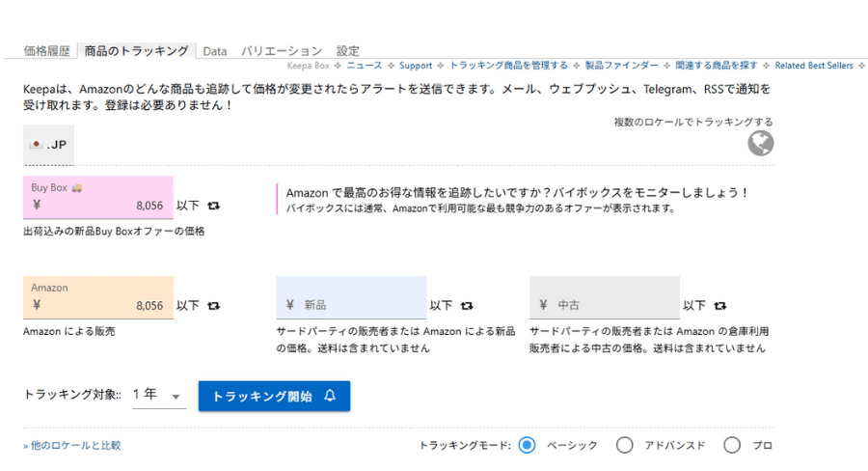Click the toggle arrows icon beside Amazon price
The width and height of the screenshot is (868, 471).
click(213, 306)
